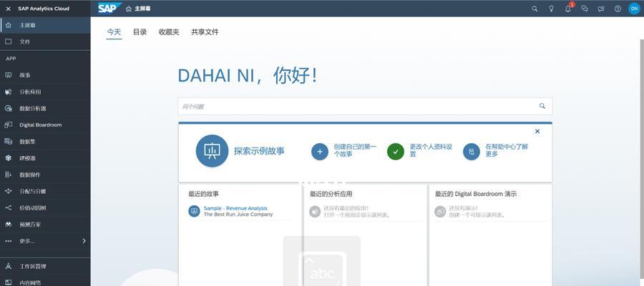The image size is (644, 286).
Task: Open 价值动因树 in the sidebar
Action: point(45,207)
